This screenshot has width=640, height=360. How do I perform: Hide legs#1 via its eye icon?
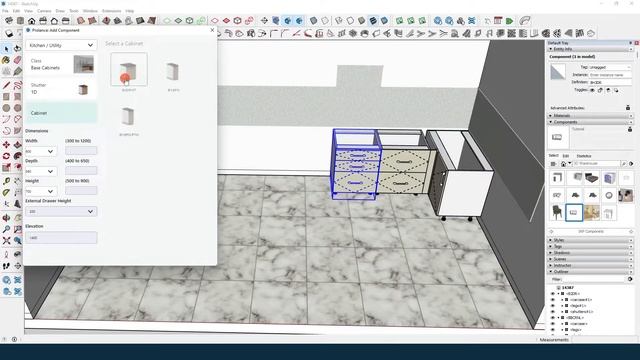tap(553, 305)
